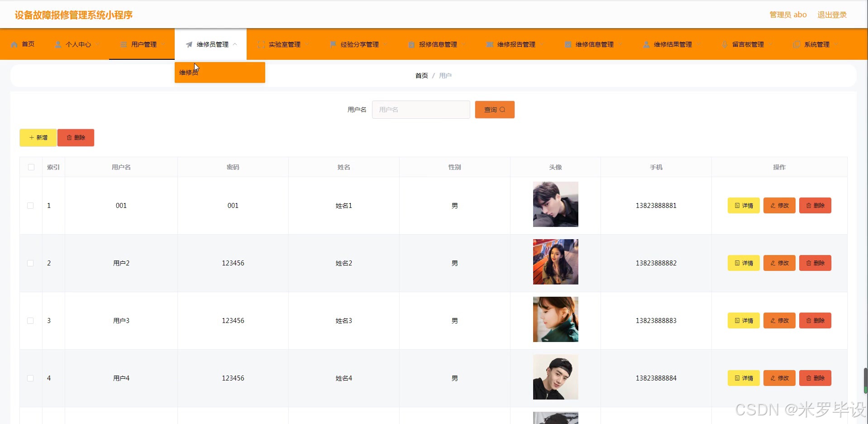The height and width of the screenshot is (424, 868).
Task: Click the page vertical scrollbar thumb
Action: pos(865,381)
